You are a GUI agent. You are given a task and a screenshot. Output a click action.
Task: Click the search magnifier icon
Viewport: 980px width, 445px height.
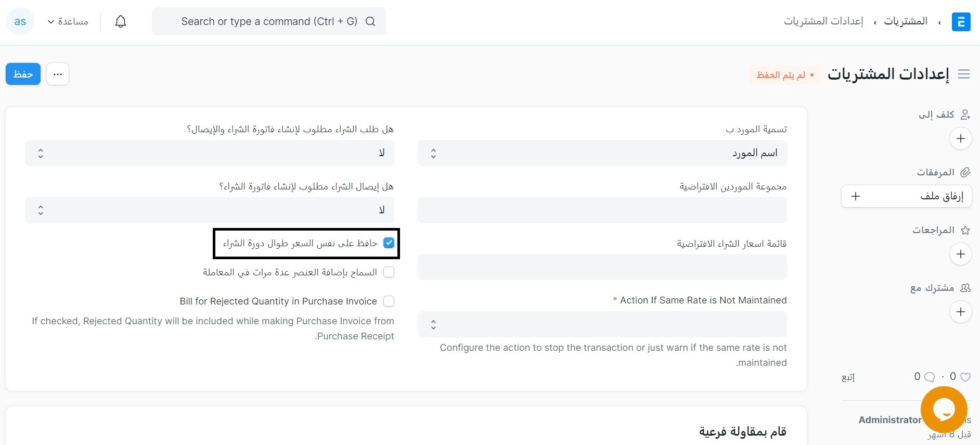[x=370, y=21]
